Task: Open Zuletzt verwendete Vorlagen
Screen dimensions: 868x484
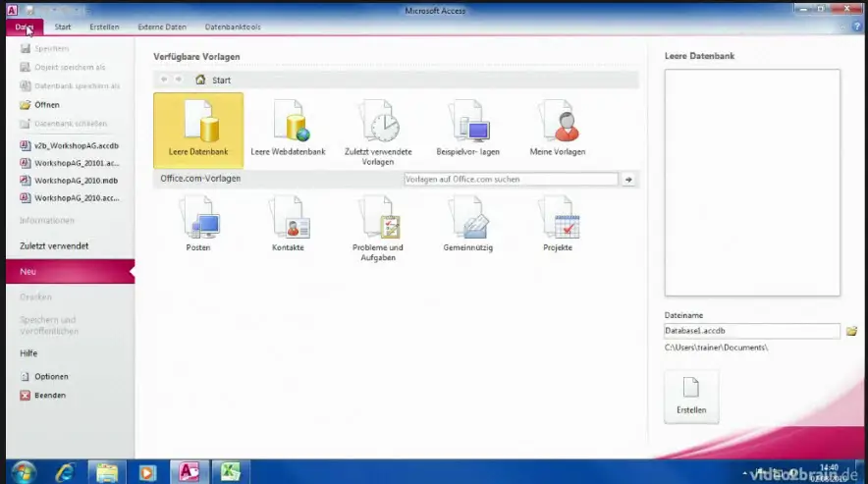Action: (x=378, y=133)
